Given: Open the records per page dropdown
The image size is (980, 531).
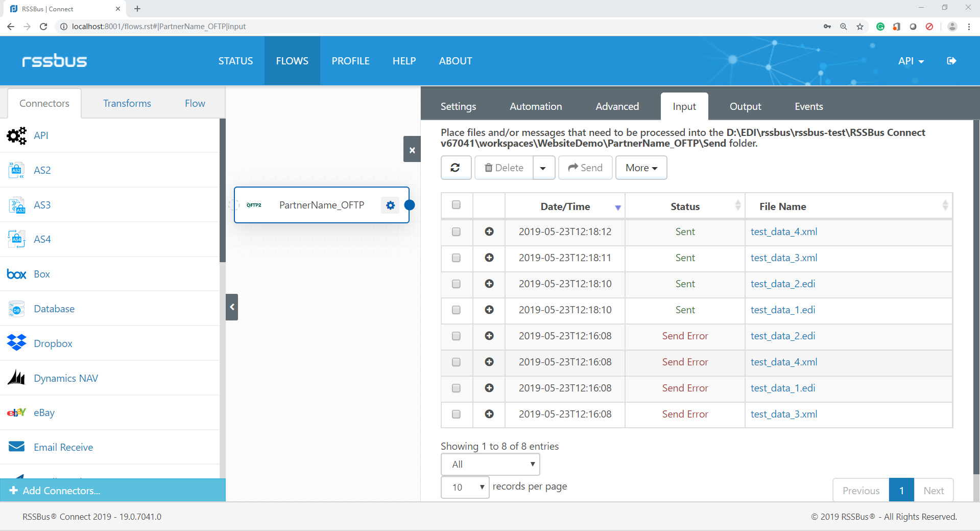Looking at the screenshot, I should pyautogui.click(x=465, y=487).
